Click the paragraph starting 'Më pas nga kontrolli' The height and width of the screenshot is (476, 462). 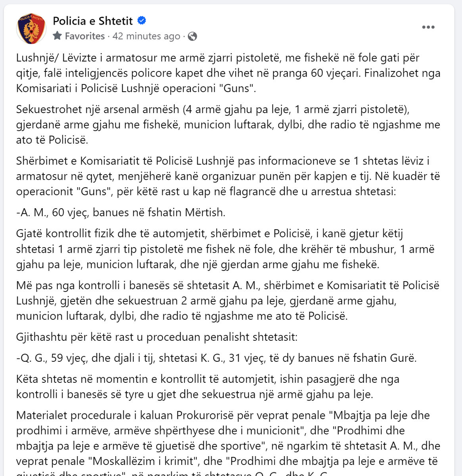[x=228, y=301]
